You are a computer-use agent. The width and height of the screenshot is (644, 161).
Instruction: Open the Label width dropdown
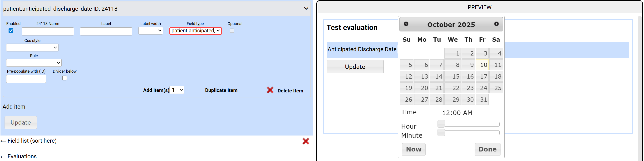click(151, 31)
